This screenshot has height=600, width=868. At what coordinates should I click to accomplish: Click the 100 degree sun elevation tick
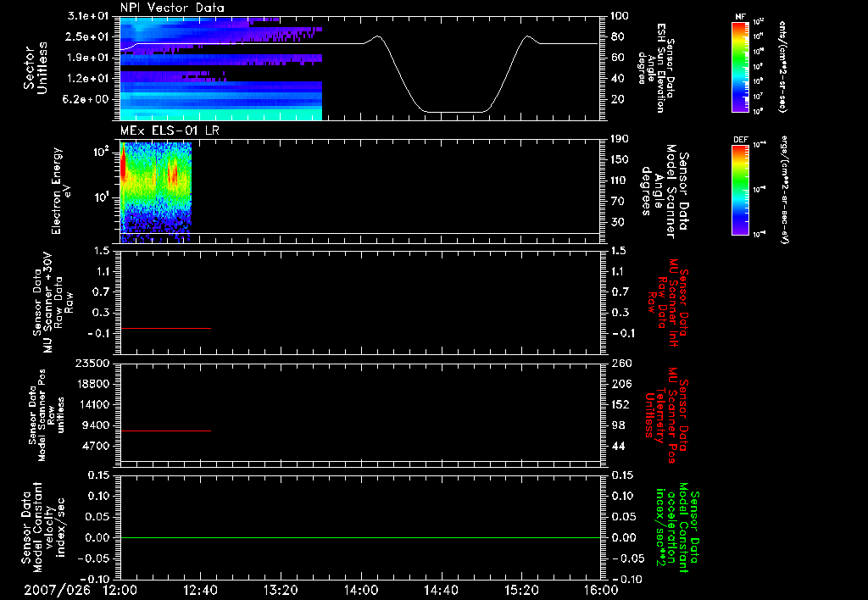click(620, 16)
